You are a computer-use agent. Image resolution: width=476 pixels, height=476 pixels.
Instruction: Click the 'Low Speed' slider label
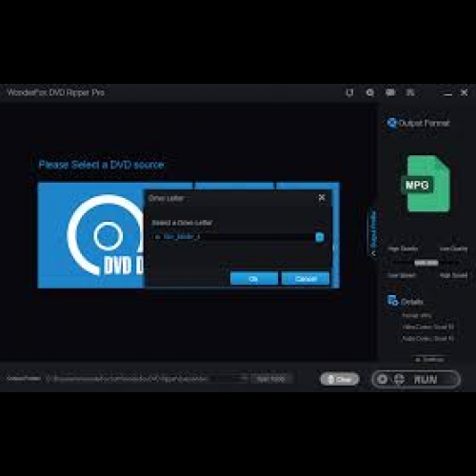[402, 275]
